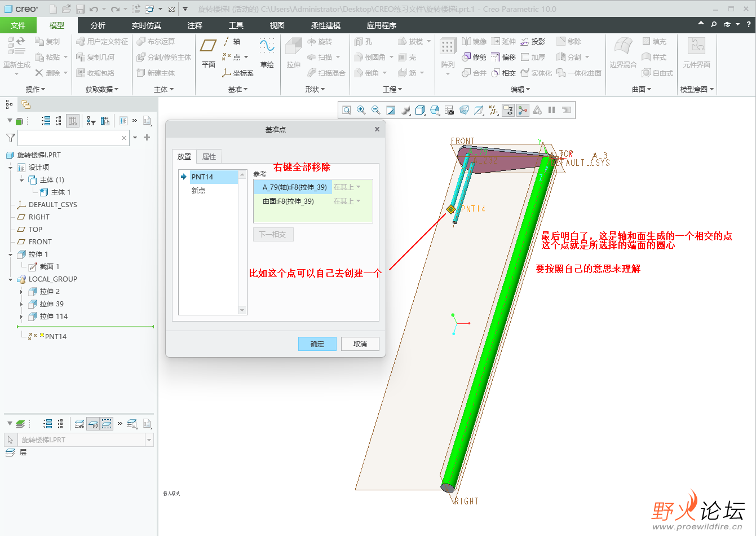Image resolution: width=756 pixels, height=536 pixels.
Task: Open the 形状 group dropdown
Action: point(315,89)
